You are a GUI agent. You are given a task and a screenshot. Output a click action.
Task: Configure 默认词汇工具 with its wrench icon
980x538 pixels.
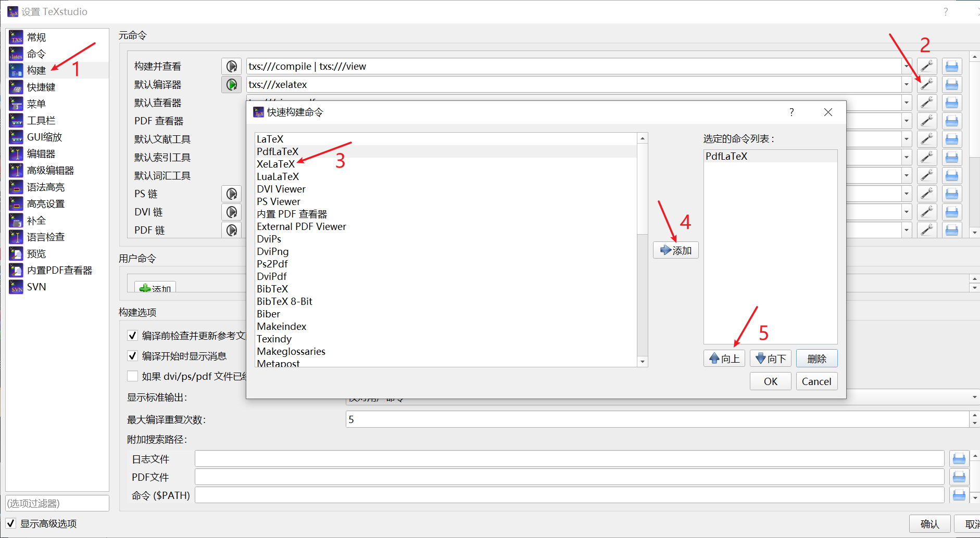(x=927, y=175)
